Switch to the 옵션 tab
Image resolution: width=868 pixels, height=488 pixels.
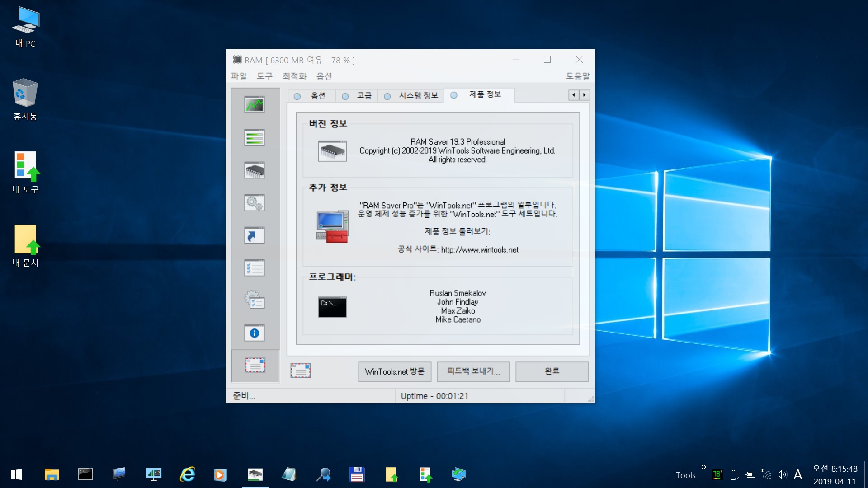click(x=311, y=96)
